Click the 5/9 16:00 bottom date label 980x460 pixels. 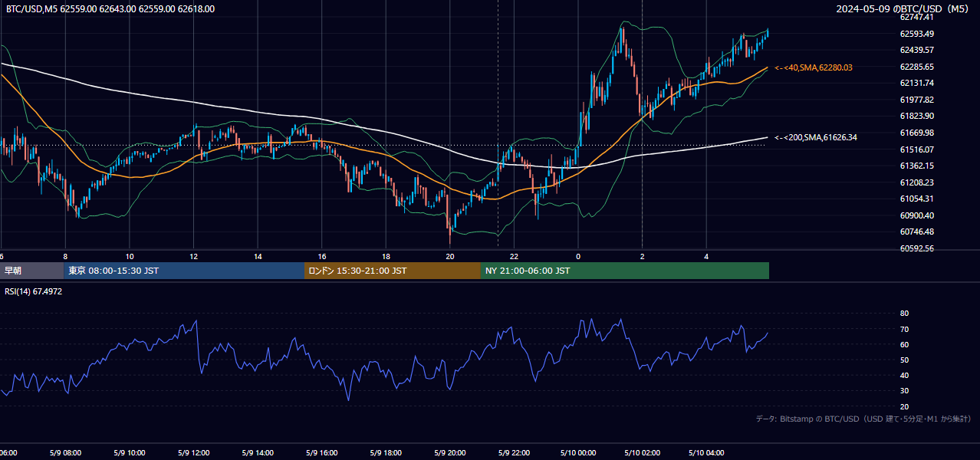coord(322,453)
